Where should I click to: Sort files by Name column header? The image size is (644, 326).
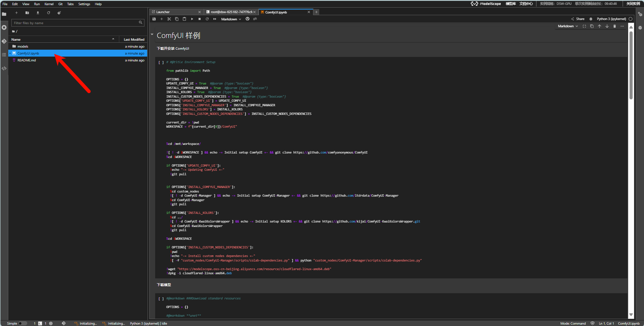click(63, 39)
